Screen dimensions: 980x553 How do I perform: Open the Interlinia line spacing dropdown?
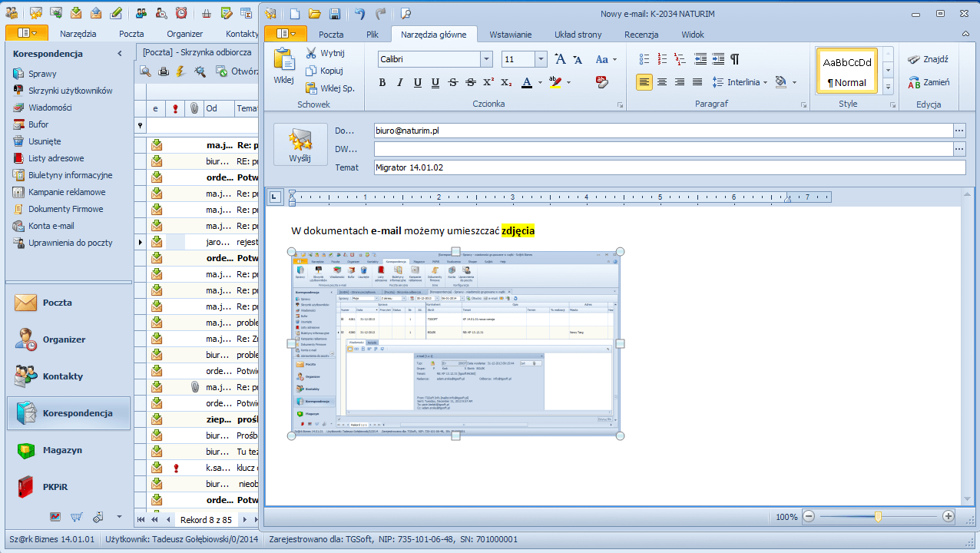tap(741, 82)
